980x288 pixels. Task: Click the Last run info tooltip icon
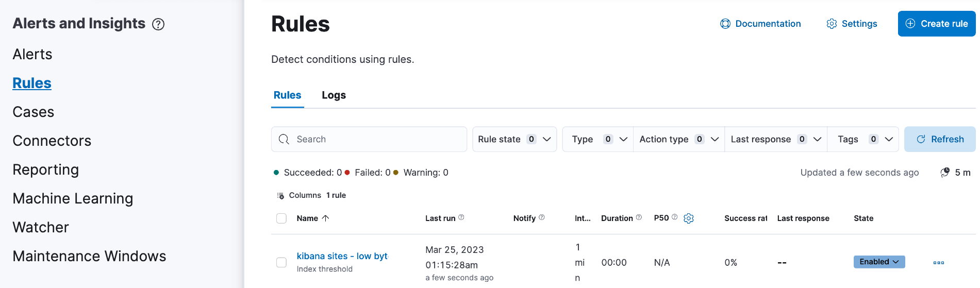coord(461,217)
